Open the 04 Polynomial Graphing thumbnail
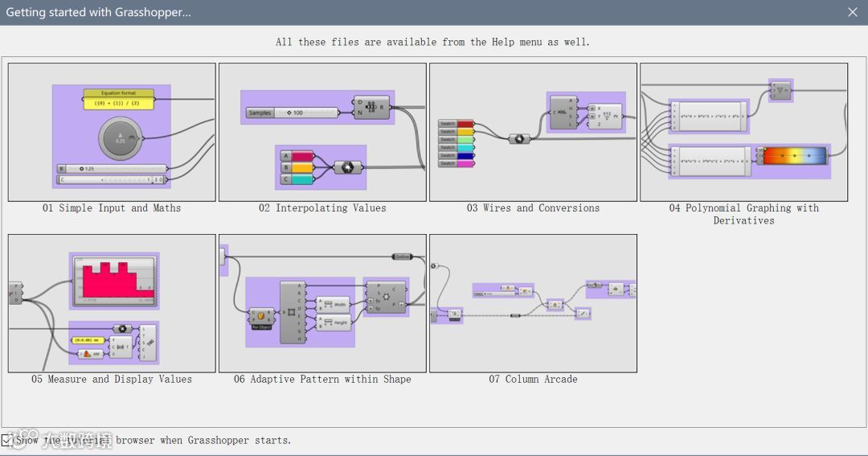 pos(744,132)
